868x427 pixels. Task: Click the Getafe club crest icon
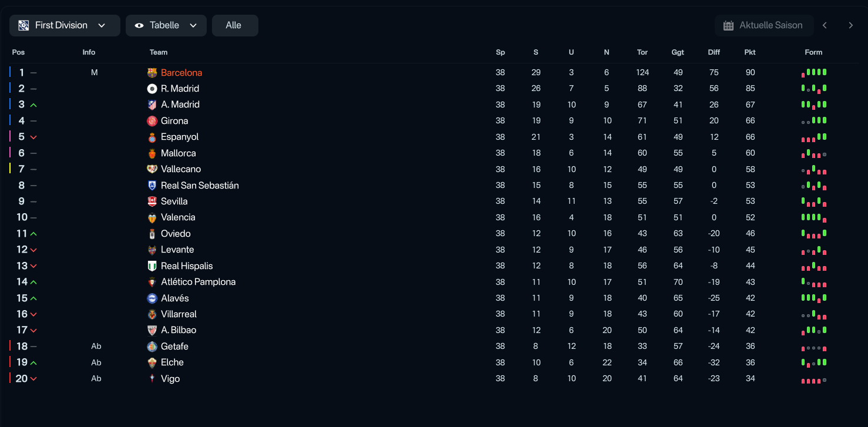click(152, 347)
